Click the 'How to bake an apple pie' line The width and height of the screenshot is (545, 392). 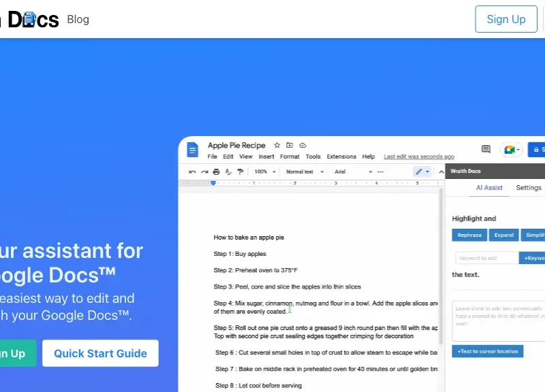click(x=249, y=238)
